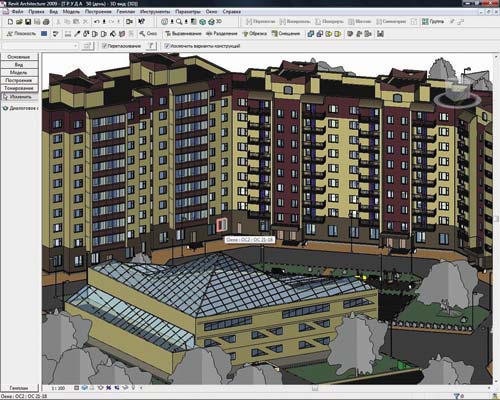The height and width of the screenshot is (400, 500).
Task: Click the Save diskette icon
Action: point(28,22)
